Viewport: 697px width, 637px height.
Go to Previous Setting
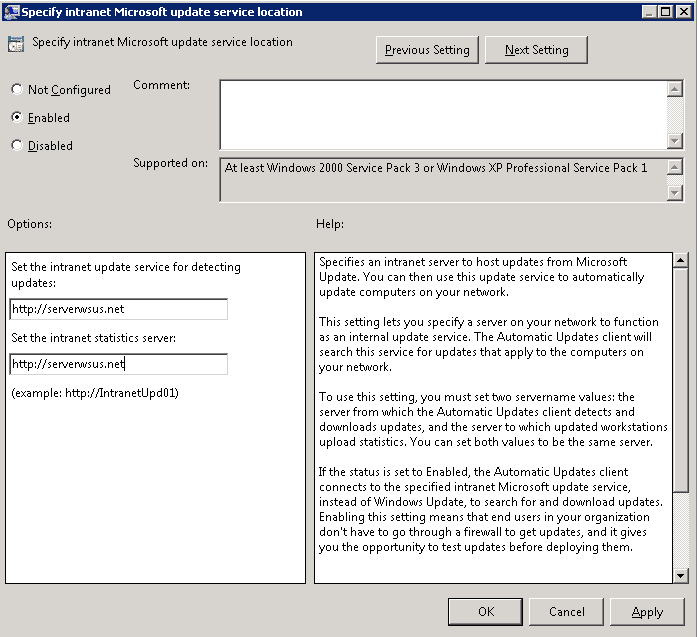pos(427,50)
